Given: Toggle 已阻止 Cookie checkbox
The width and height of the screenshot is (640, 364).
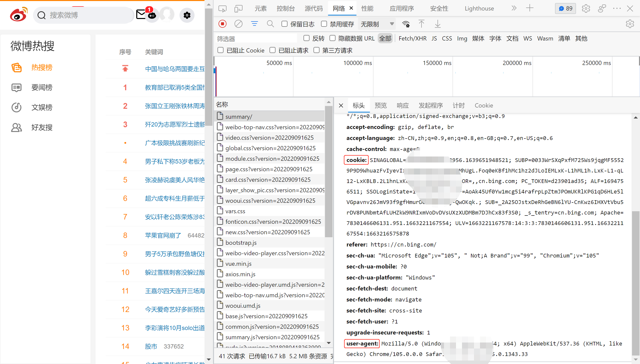Looking at the screenshot, I should [220, 50].
